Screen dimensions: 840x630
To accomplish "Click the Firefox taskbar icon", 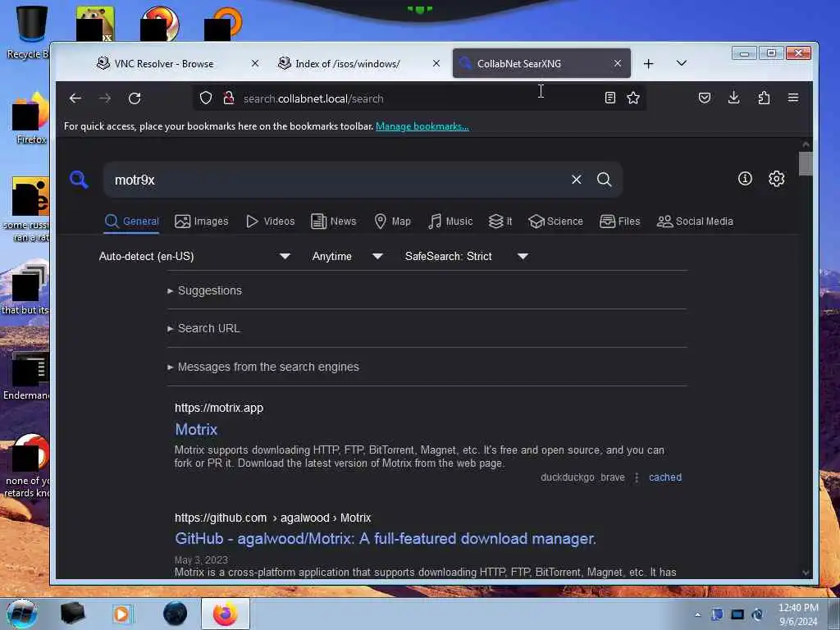I will [x=226, y=614].
